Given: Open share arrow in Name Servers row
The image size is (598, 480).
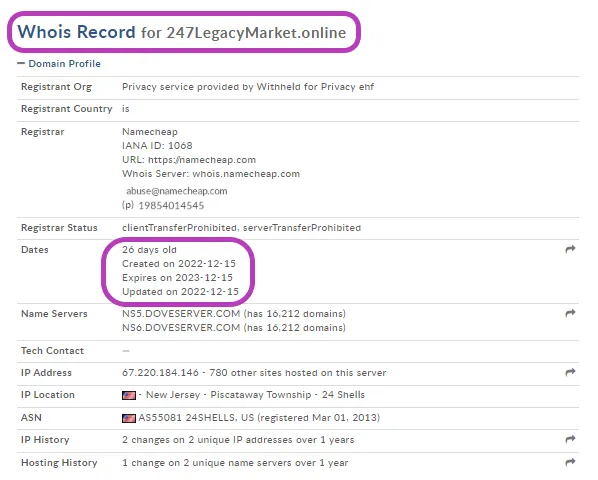Looking at the screenshot, I should click(x=570, y=313).
